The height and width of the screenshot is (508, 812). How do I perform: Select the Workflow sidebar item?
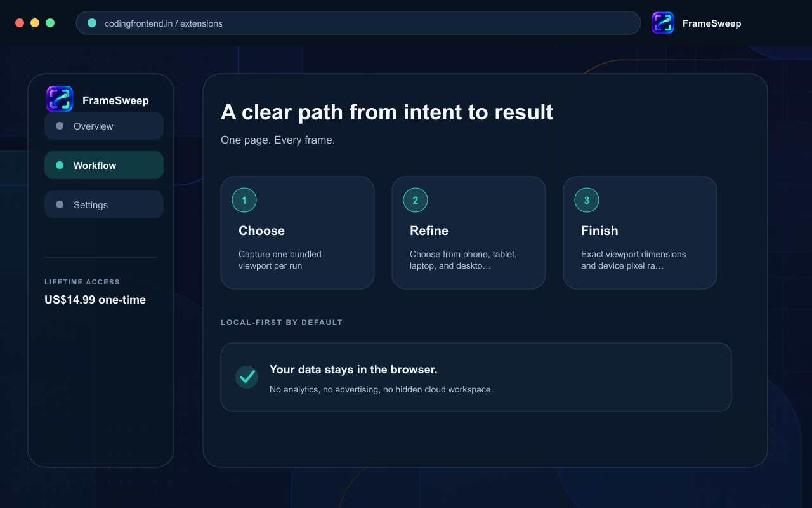click(x=104, y=165)
